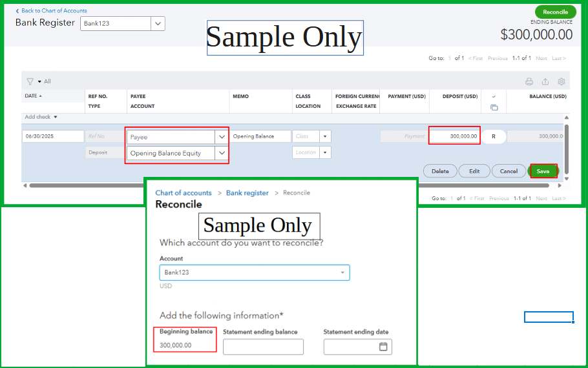
Task: Click the Edit button
Action: [x=474, y=171]
